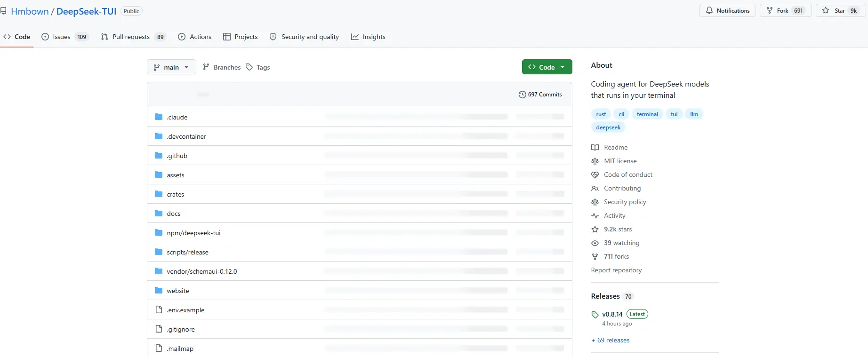The image size is (868, 357).
Task: Click the docs folder icon
Action: tap(159, 213)
